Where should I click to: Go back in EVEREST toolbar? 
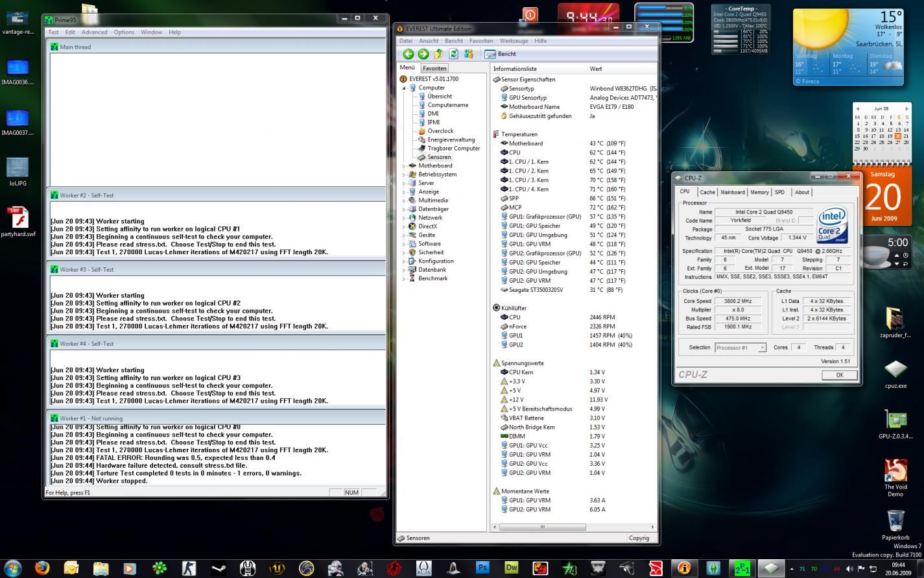408,54
